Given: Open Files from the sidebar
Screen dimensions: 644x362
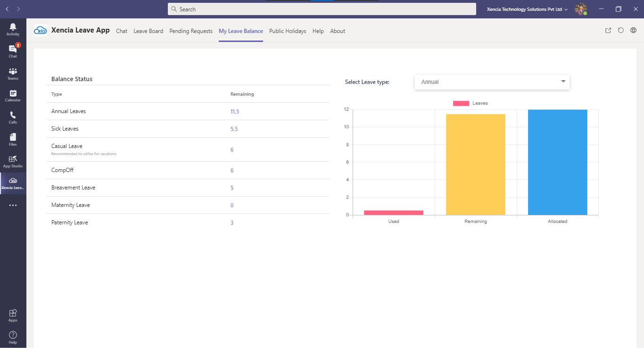Looking at the screenshot, I should [13, 140].
